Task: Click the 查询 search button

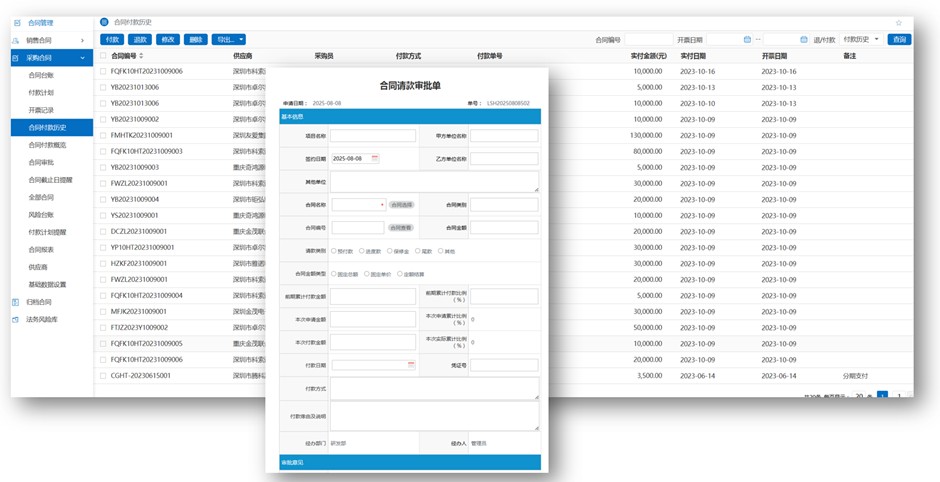Action: click(x=899, y=40)
